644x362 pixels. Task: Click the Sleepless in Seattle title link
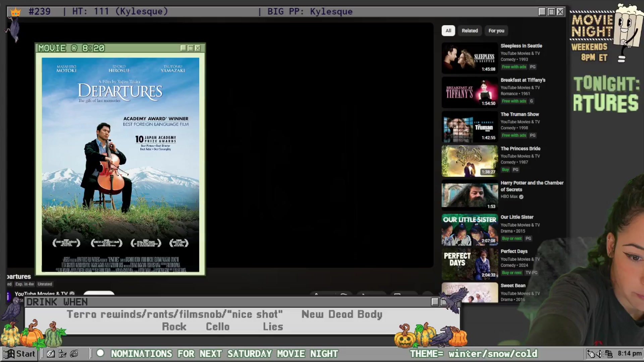tap(521, 46)
